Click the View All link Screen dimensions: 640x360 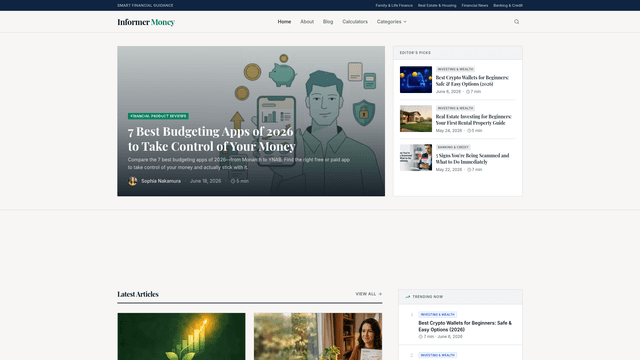(x=369, y=294)
